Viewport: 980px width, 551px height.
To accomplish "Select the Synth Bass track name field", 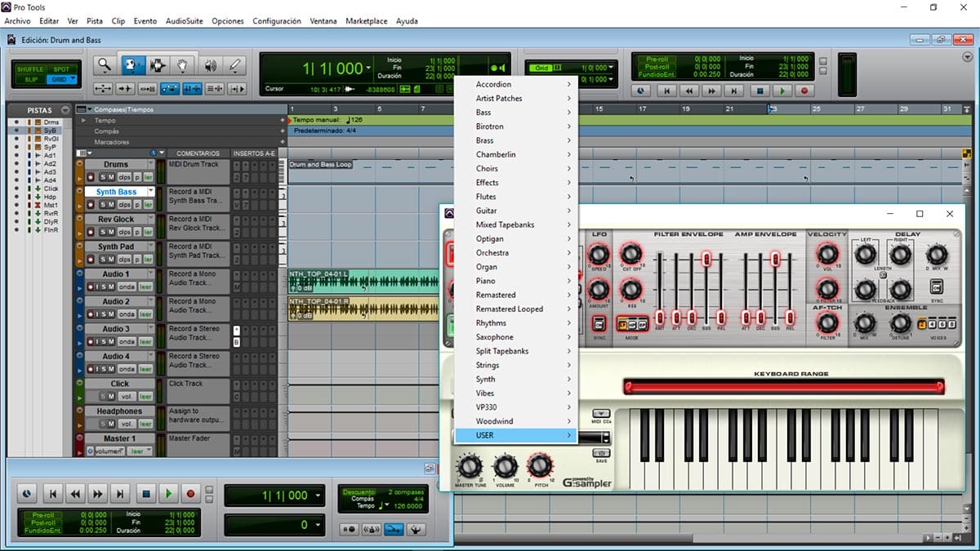I will point(117,192).
